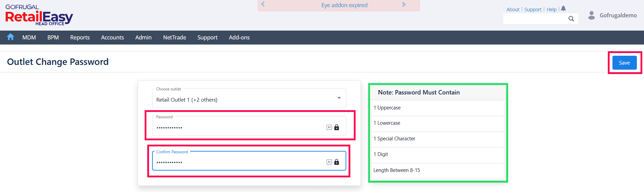Open the MDM menu
The width and height of the screenshot is (644, 192).
[29, 37]
